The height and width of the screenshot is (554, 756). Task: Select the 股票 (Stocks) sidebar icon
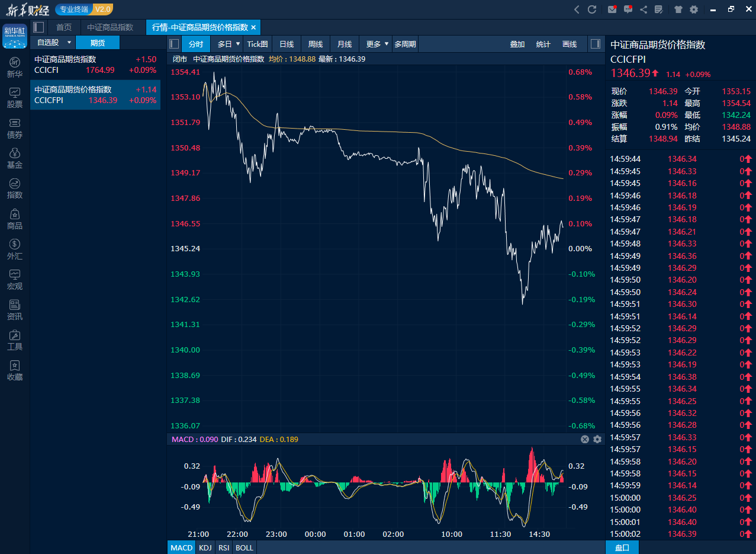[14, 98]
